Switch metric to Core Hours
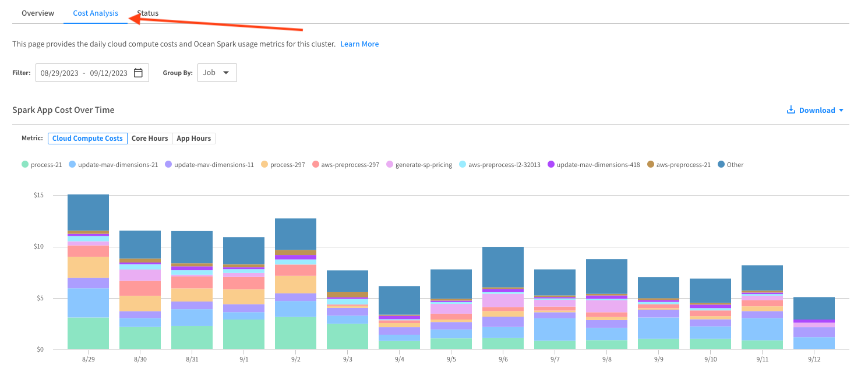 click(x=150, y=139)
